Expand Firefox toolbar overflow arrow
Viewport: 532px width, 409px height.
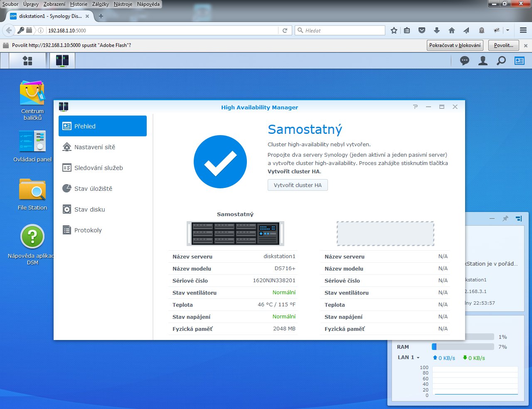tap(507, 30)
